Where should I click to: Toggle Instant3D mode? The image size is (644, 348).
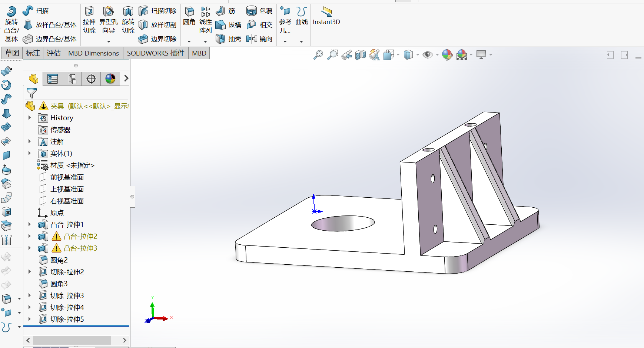click(x=326, y=16)
